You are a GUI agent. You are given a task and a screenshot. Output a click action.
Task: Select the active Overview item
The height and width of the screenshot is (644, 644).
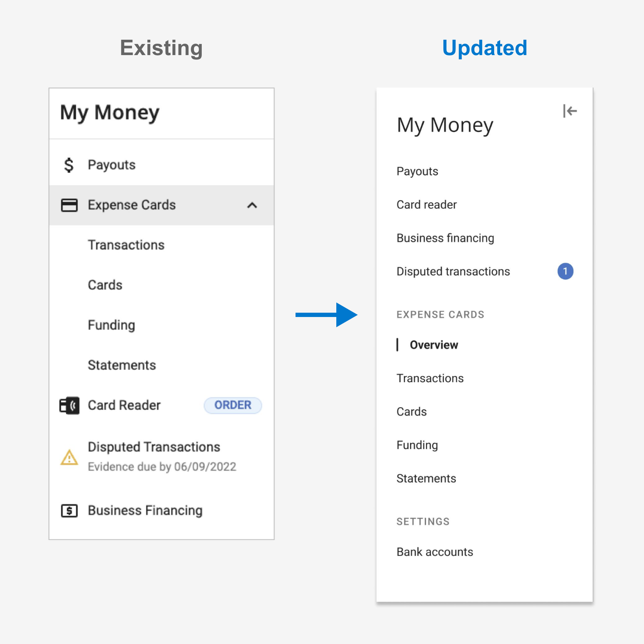tap(434, 345)
